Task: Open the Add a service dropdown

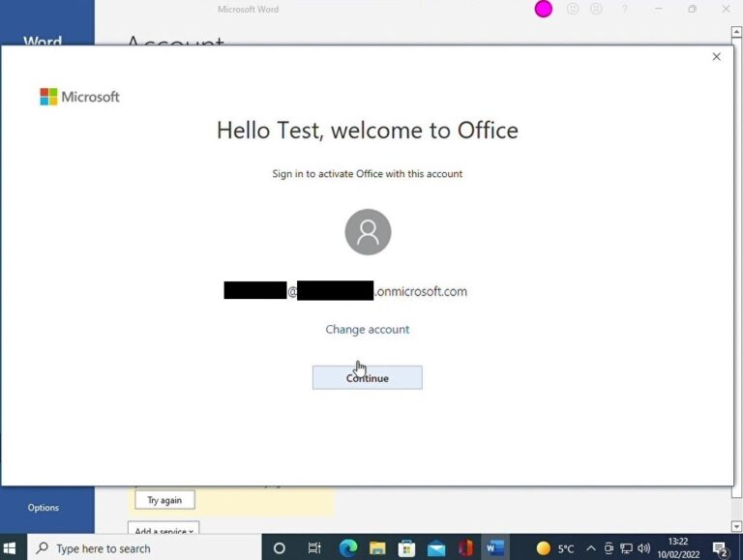Action: (163, 530)
